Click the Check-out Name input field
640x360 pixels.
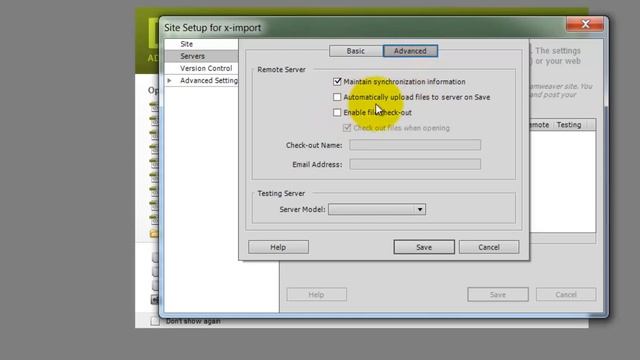[x=415, y=145]
